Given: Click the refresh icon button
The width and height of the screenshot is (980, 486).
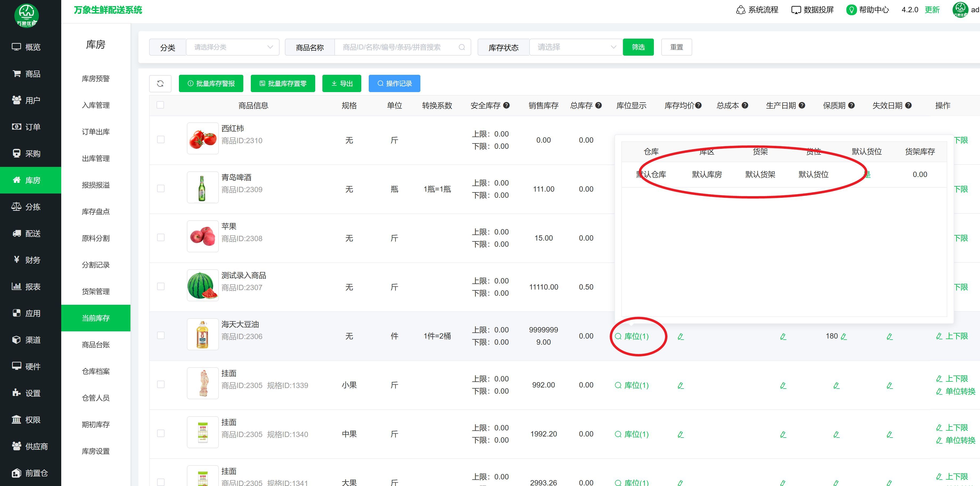Looking at the screenshot, I should coord(160,83).
